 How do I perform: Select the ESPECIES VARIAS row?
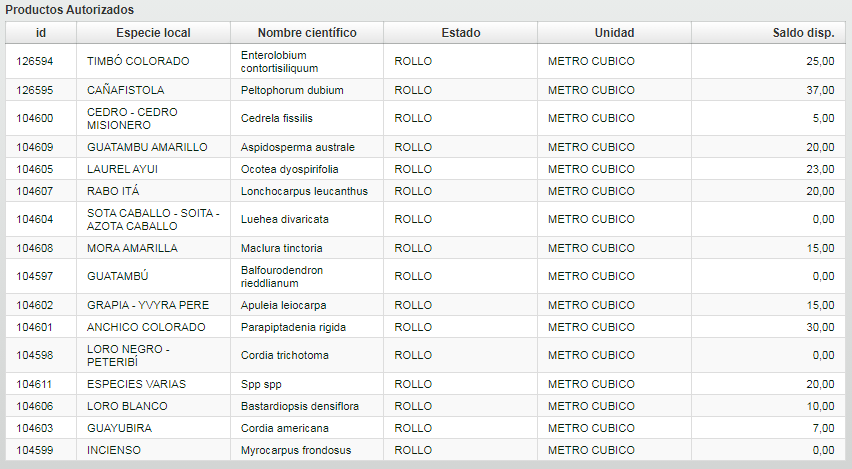[x=425, y=384]
